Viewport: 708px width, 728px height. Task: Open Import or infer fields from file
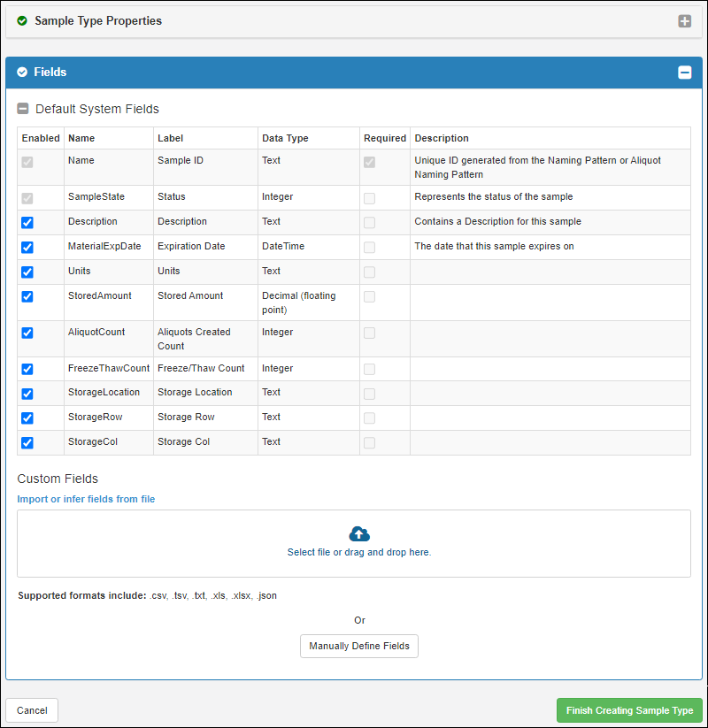(x=86, y=499)
